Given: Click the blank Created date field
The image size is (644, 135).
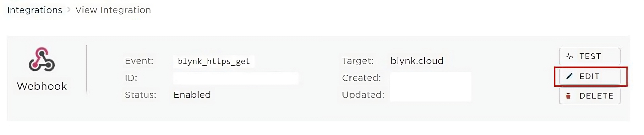Looking at the screenshot, I should (x=430, y=78).
